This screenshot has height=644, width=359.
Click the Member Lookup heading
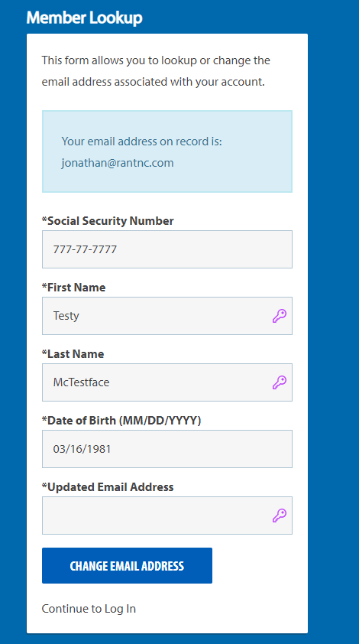[x=85, y=18]
